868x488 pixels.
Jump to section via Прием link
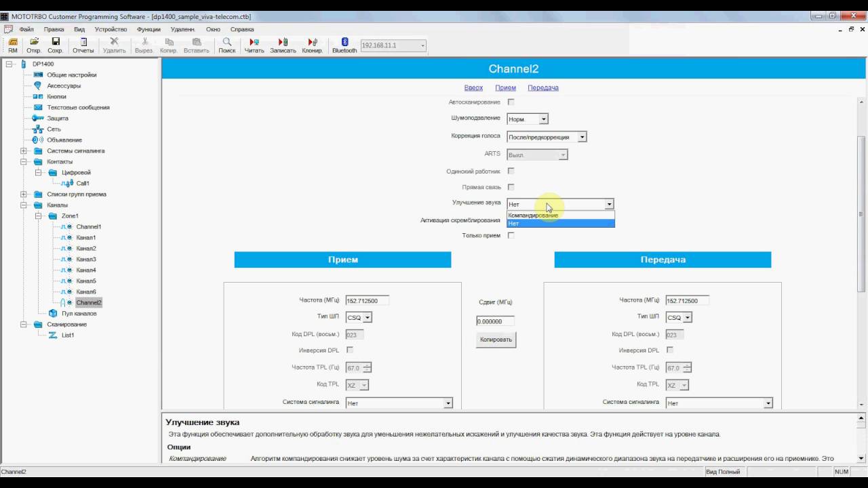[x=505, y=87]
